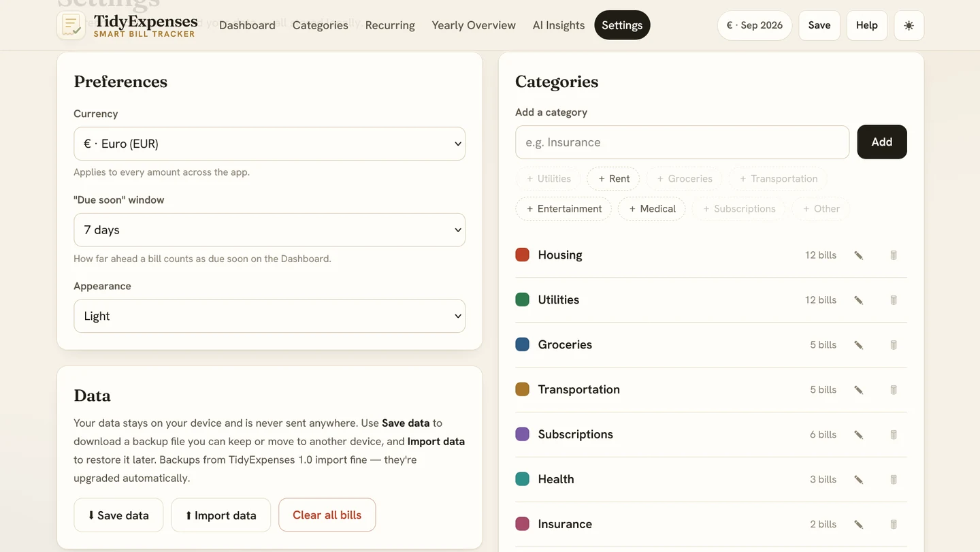The height and width of the screenshot is (552, 980).
Task: Delete the Housing category
Action: (894, 255)
